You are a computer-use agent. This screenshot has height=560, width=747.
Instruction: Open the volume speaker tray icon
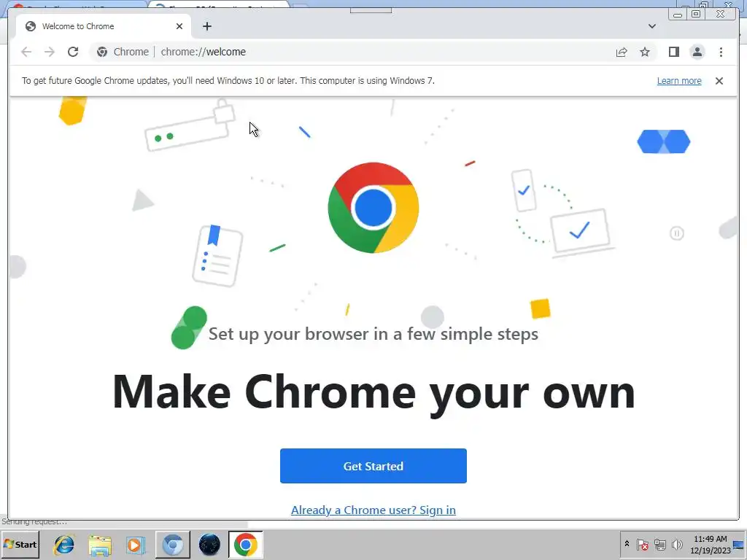[x=676, y=544]
